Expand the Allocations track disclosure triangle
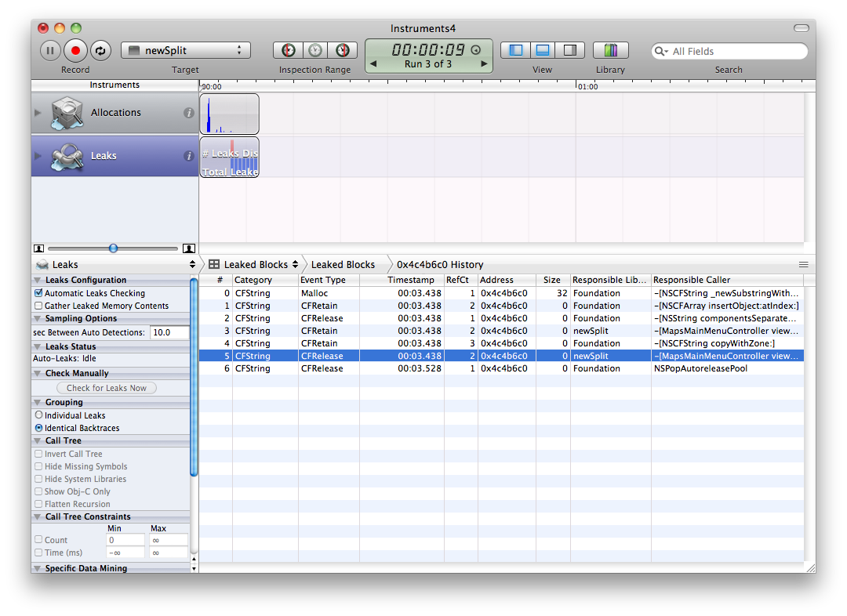Screen dimensions: 847x616 [38, 113]
